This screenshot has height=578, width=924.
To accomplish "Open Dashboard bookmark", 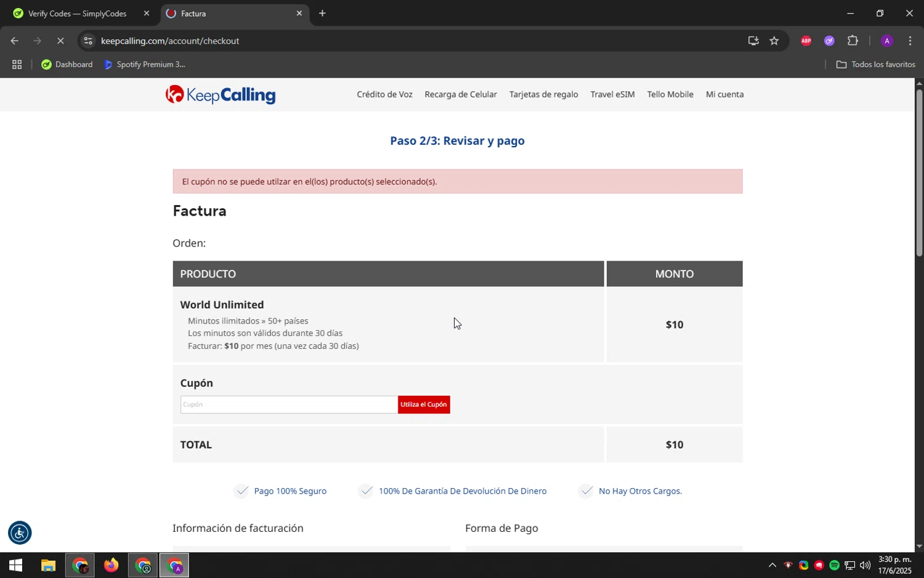I will click(67, 64).
